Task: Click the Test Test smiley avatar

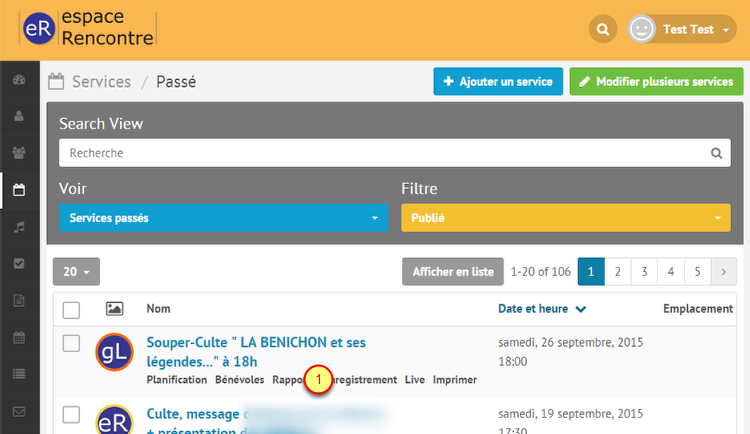Action: (641, 29)
